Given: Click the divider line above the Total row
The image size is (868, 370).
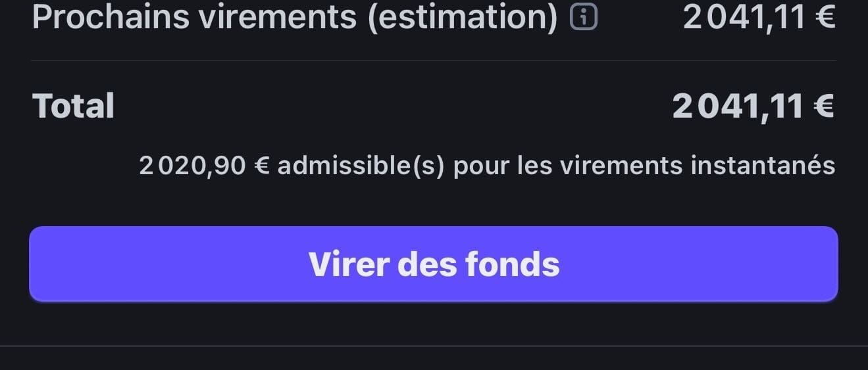Looking at the screenshot, I should [434, 61].
